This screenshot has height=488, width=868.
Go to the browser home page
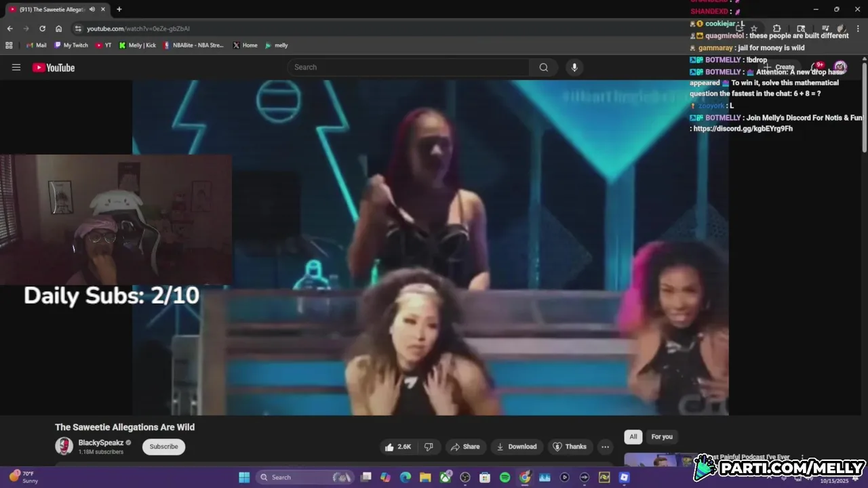click(x=59, y=28)
